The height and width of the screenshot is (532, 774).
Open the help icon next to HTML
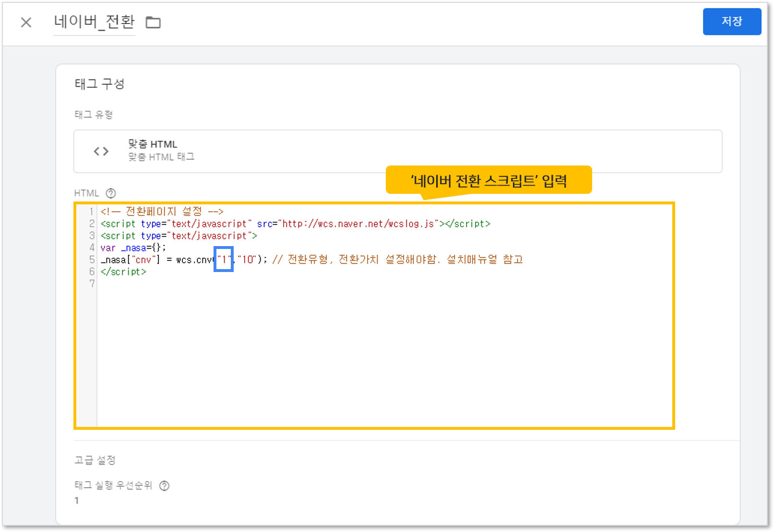(111, 193)
